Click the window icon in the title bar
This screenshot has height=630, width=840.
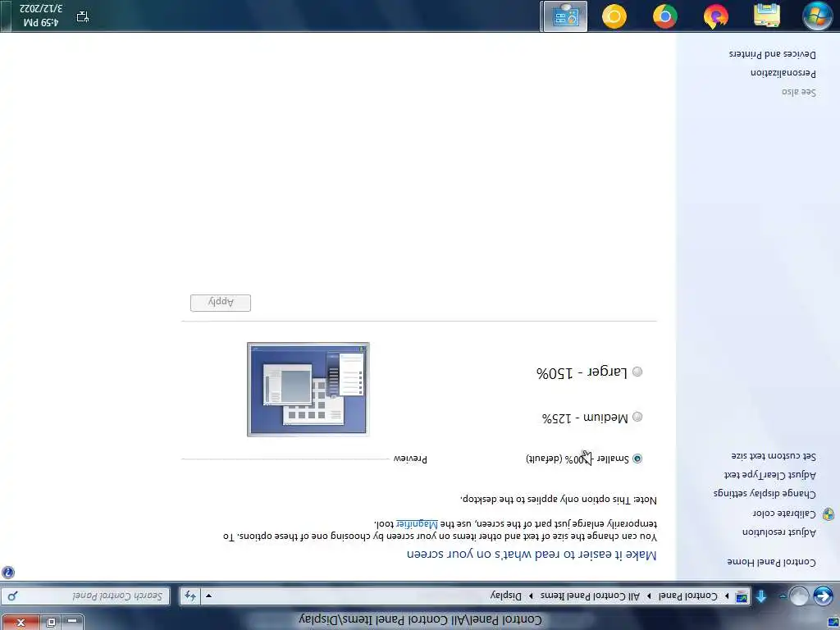tap(833, 622)
